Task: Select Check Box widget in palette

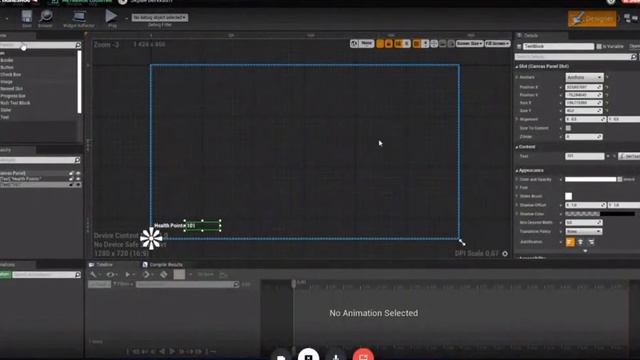Action: pyautogui.click(x=11, y=75)
